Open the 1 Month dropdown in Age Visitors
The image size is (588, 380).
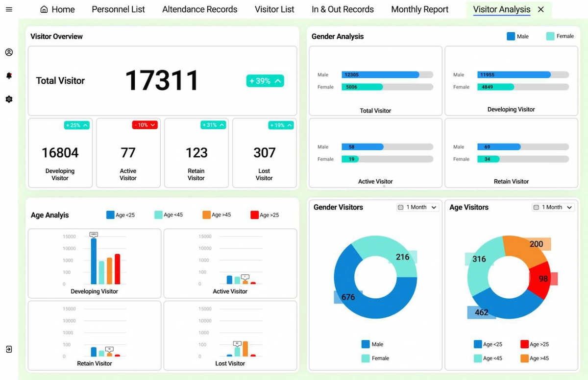point(553,207)
